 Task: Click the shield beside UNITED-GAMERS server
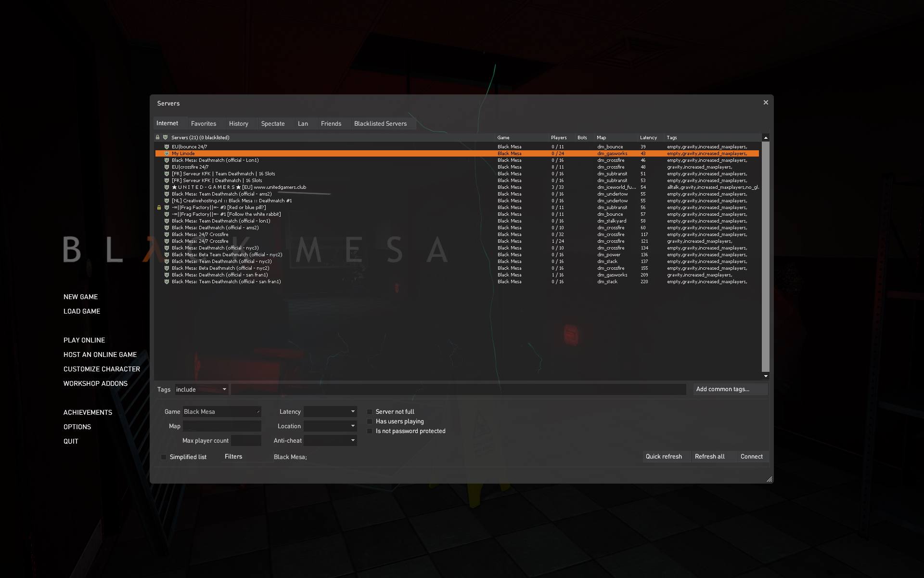[x=167, y=187]
